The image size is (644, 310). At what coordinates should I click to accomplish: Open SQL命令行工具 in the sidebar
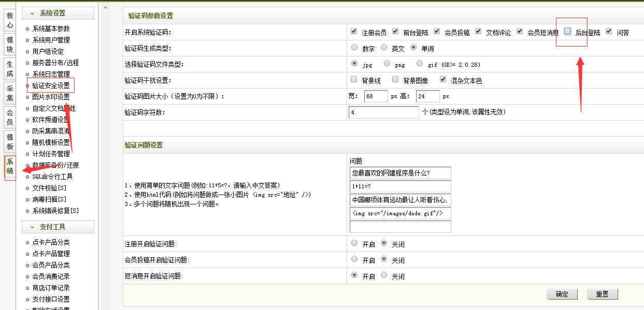(52, 176)
